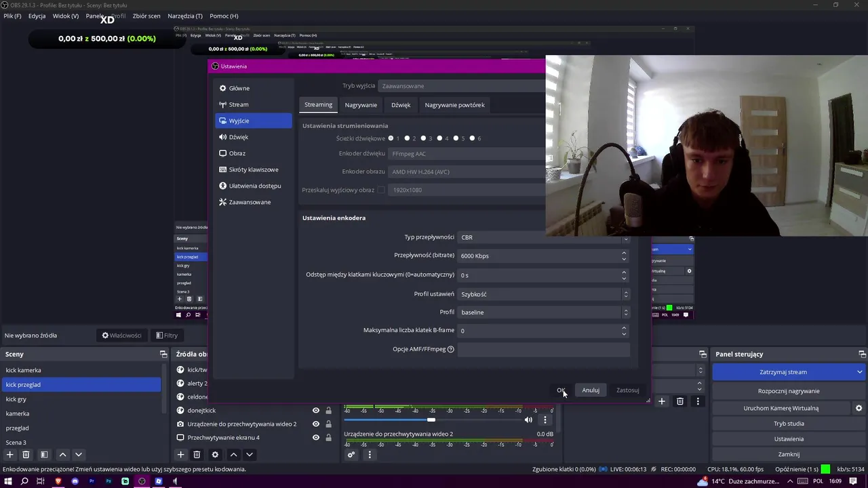
Task: Add a new source with plus icon in Źródła
Action: tap(180, 455)
